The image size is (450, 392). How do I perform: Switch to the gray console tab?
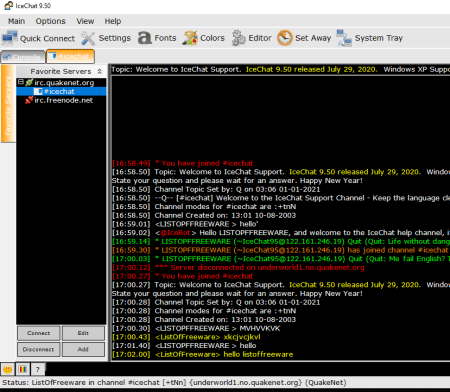click(x=23, y=56)
